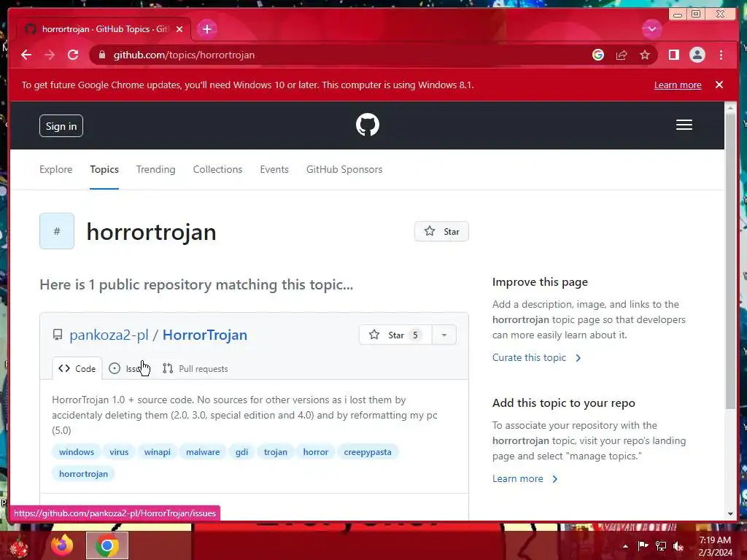The height and width of the screenshot is (560, 747).
Task: Star the horrortrojan topic
Action: [x=441, y=231]
